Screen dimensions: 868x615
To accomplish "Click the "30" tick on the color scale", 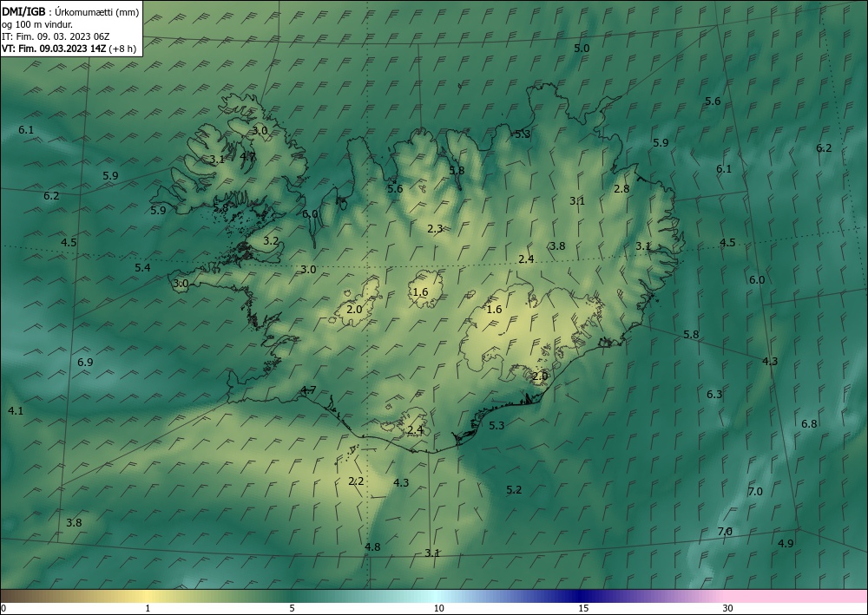I will pos(728,609).
